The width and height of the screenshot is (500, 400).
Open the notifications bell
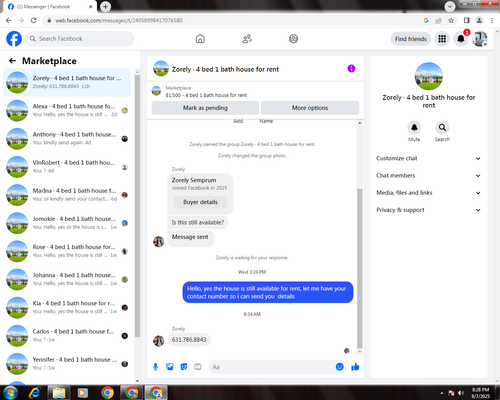click(x=461, y=39)
